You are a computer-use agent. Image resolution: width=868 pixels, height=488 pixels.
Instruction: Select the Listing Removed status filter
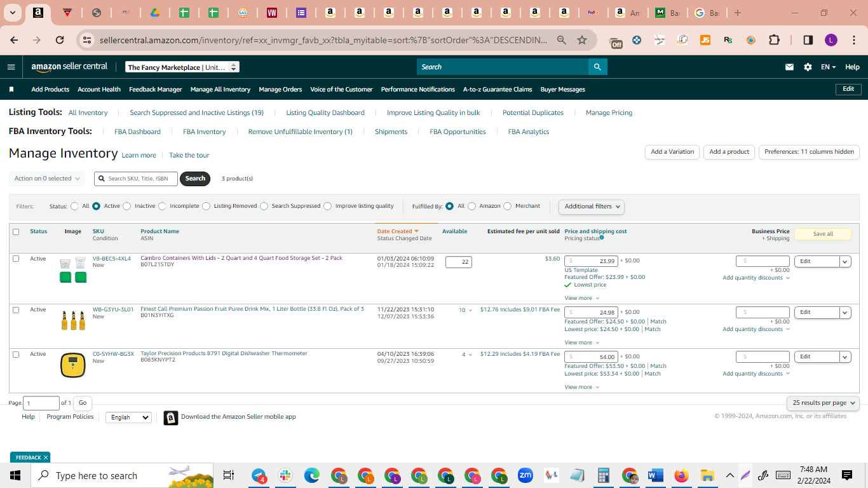tap(206, 207)
